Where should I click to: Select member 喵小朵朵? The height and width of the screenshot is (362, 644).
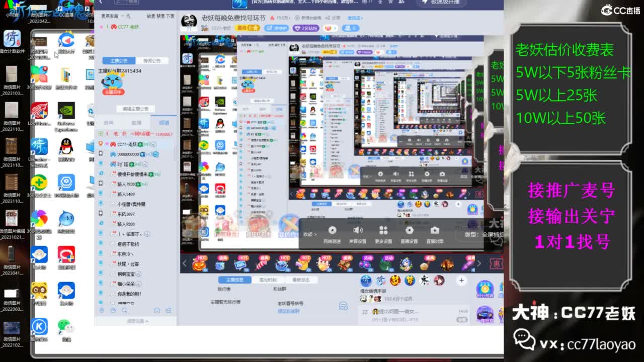136,284
